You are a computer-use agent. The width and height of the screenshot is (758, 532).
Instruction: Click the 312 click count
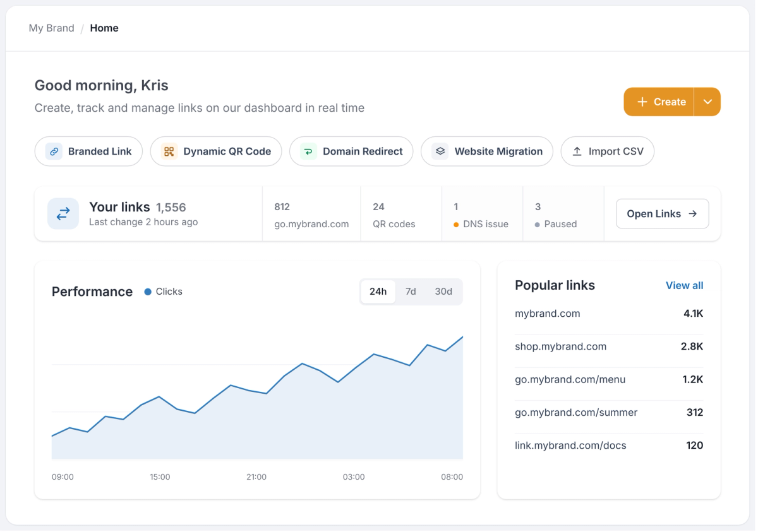pyautogui.click(x=695, y=412)
